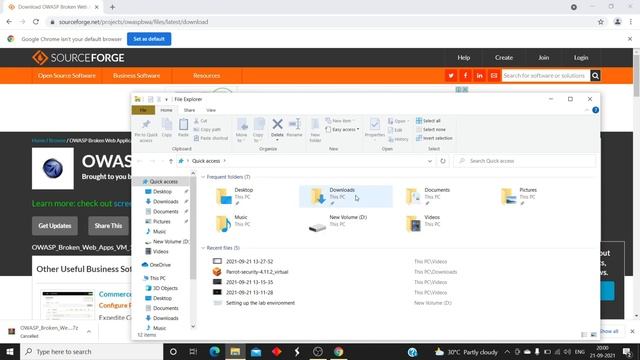Viewport: 640px width, 360px height.
Task: Click the Windows Start button
Action: coord(10,351)
